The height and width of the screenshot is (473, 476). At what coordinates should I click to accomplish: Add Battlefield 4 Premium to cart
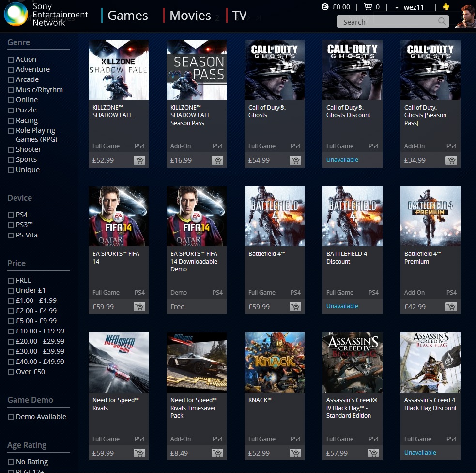click(451, 307)
